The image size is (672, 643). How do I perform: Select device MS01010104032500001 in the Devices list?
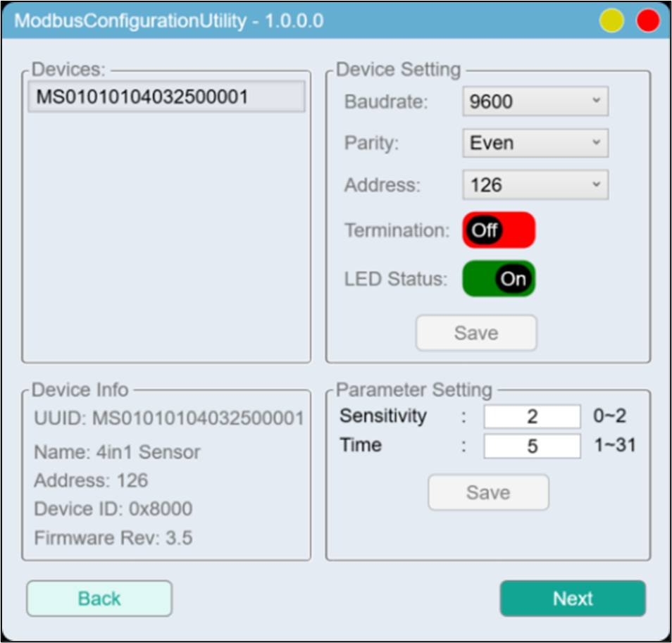pyautogui.click(x=166, y=97)
